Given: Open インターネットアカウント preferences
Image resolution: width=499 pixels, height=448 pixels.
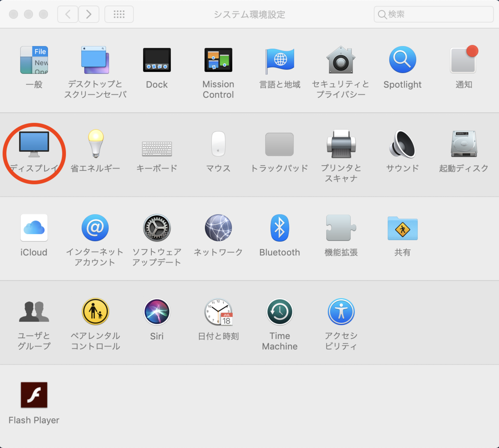Looking at the screenshot, I should 95,228.
